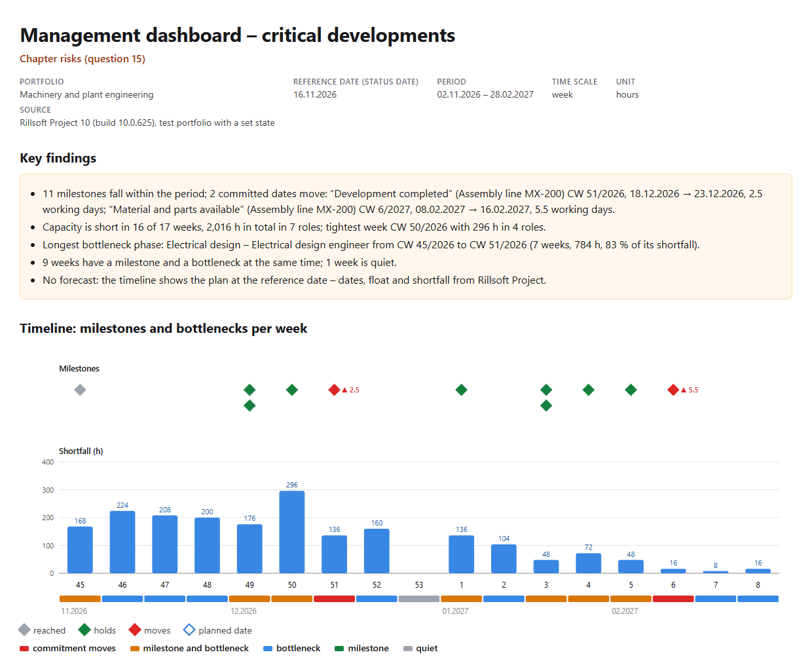This screenshot has height=665, width=812.
Task: Click the 'Machinery and plant engineering' portfolio value
Action: (86, 95)
